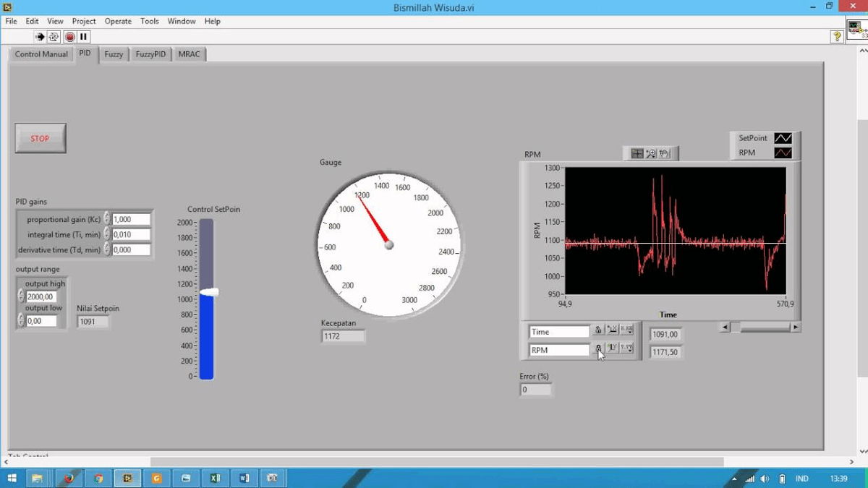Click the cursor value 1171,50
Screen dimensions: 868x488
pos(665,352)
